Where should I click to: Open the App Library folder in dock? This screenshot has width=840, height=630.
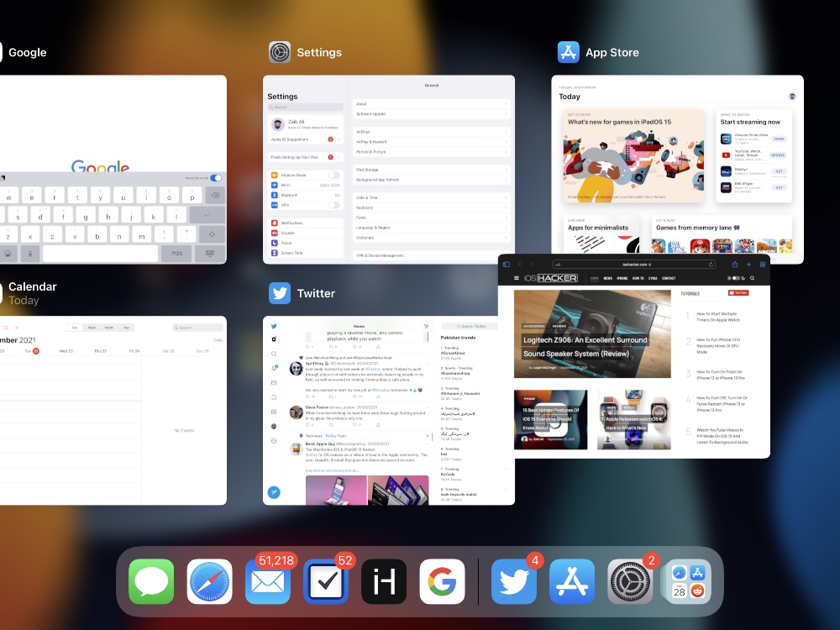pos(689,581)
